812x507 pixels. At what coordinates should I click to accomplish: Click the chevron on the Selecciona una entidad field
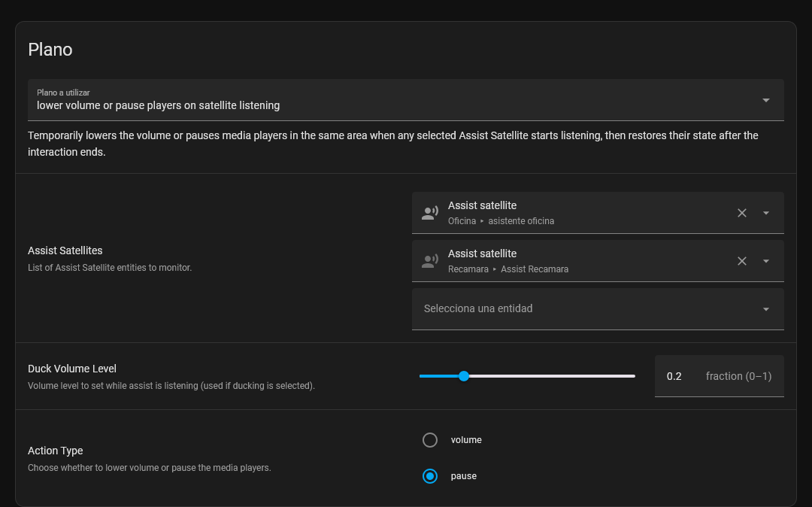click(x=766, y=308)
